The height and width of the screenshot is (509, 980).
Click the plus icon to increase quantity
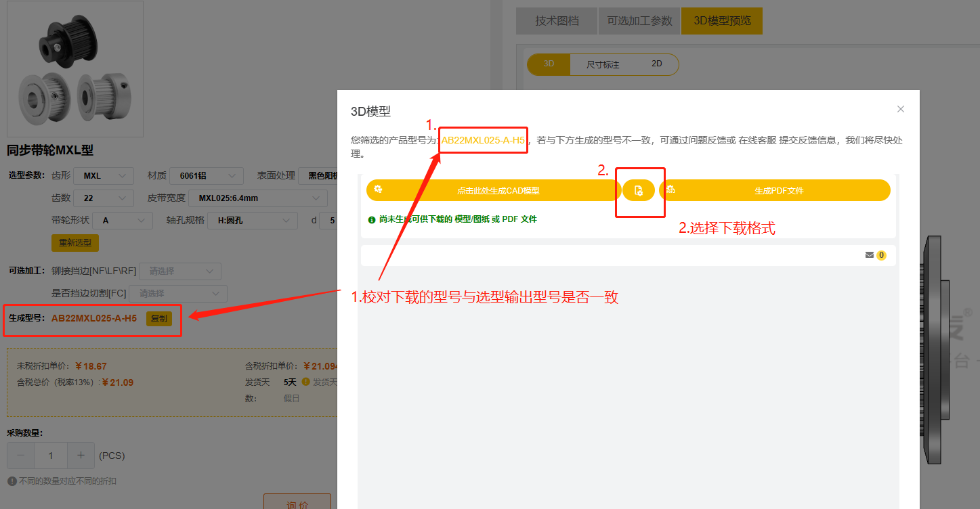coord(81,455)
